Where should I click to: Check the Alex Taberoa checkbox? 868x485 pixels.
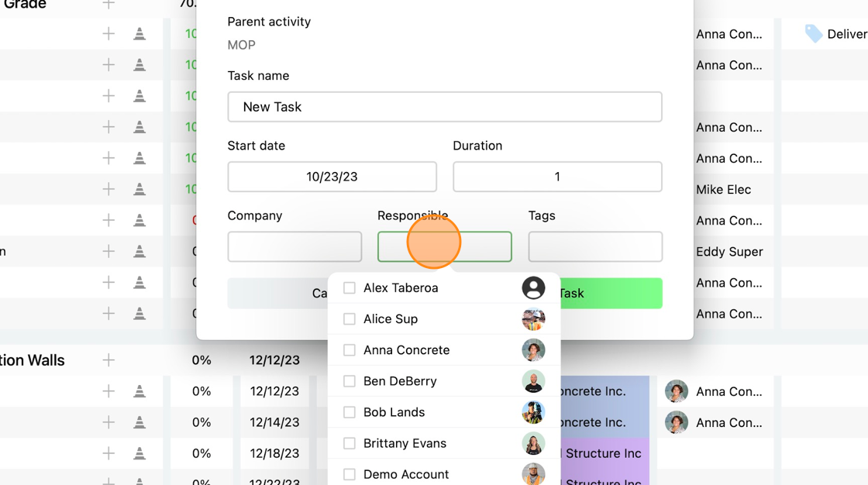pyautogui.click(x=350, y=288)
